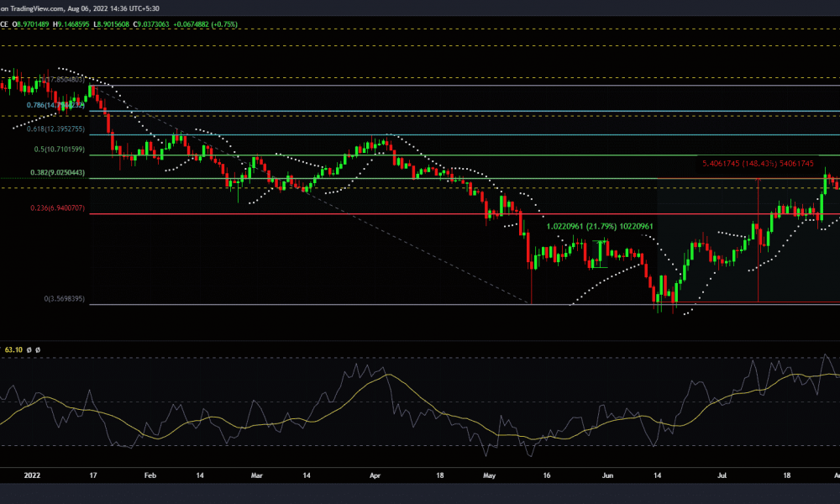Select the red 0.236(6.9400707) Fibonacci label
Image resolution: width=840 pixels, height=504 pixels.
57,207
